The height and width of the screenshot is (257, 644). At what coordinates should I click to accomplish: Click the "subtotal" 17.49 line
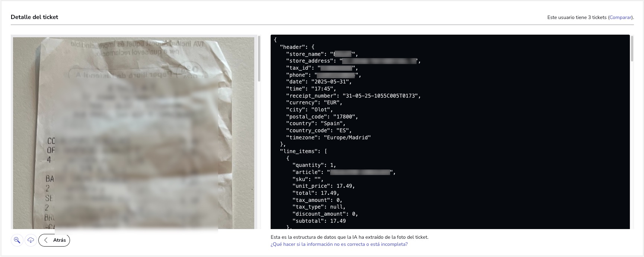point(319,221)
